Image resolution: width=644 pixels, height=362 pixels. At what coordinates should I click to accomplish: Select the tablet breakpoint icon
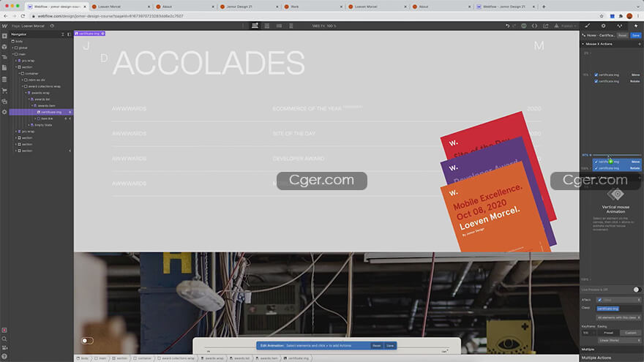(267, 26)
